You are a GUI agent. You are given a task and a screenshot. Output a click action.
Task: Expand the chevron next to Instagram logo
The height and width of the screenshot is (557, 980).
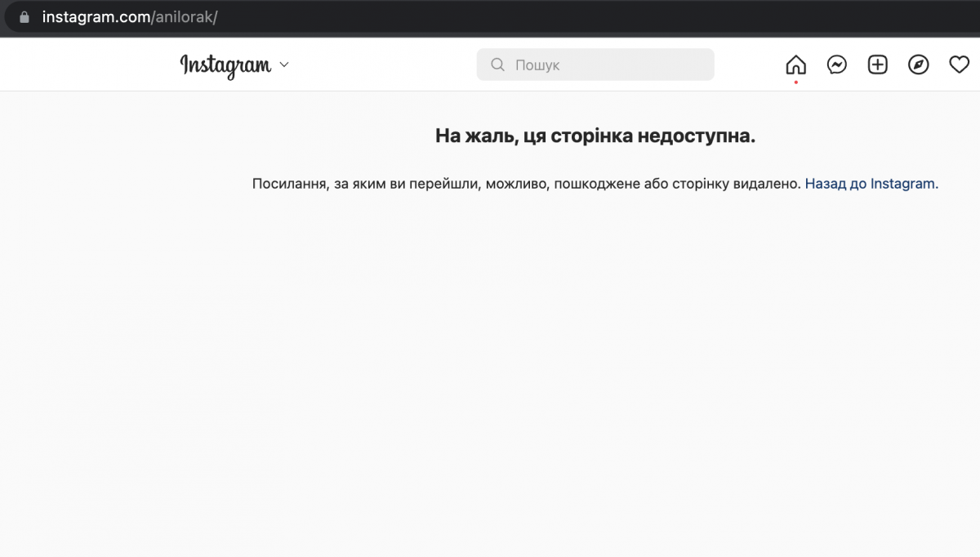[x=284, y=65]
